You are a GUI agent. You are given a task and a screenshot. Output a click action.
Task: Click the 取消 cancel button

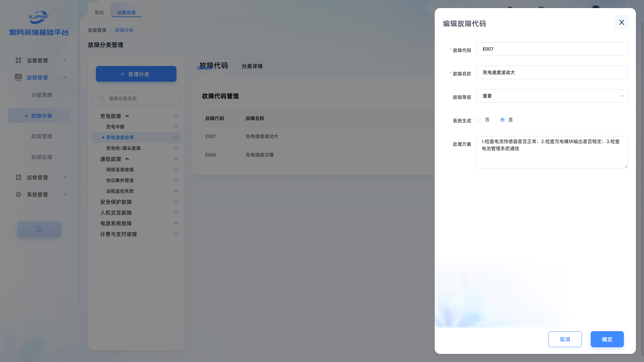(x=565, y=339)
